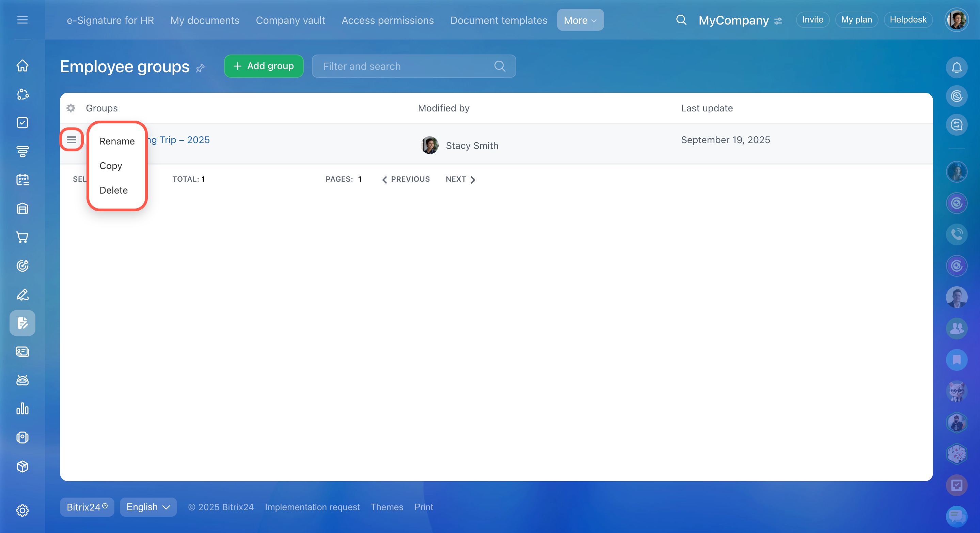980x533 pixels.
Task: Open Tasks checkbox icon in sidebar
Action: coord(22,123)
